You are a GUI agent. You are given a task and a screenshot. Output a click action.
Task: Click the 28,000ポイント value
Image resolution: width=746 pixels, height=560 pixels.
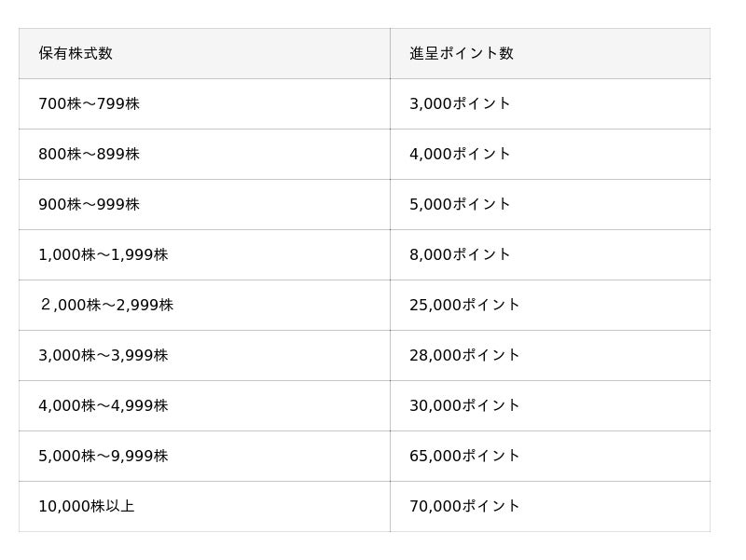tap(464, 356)
